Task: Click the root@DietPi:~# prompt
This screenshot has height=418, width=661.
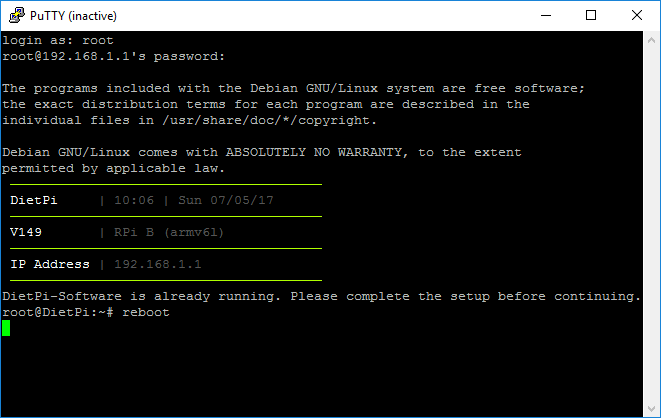Action: coord(58,312)
